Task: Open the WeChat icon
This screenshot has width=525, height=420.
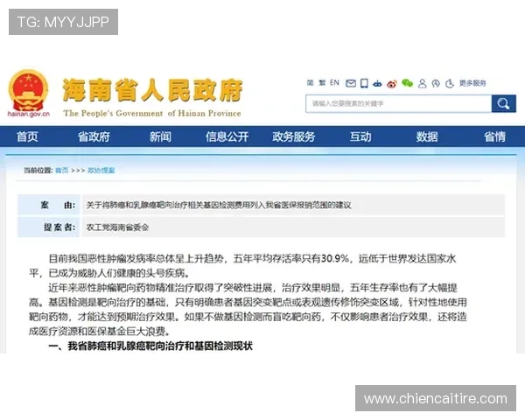Action: 407,83
